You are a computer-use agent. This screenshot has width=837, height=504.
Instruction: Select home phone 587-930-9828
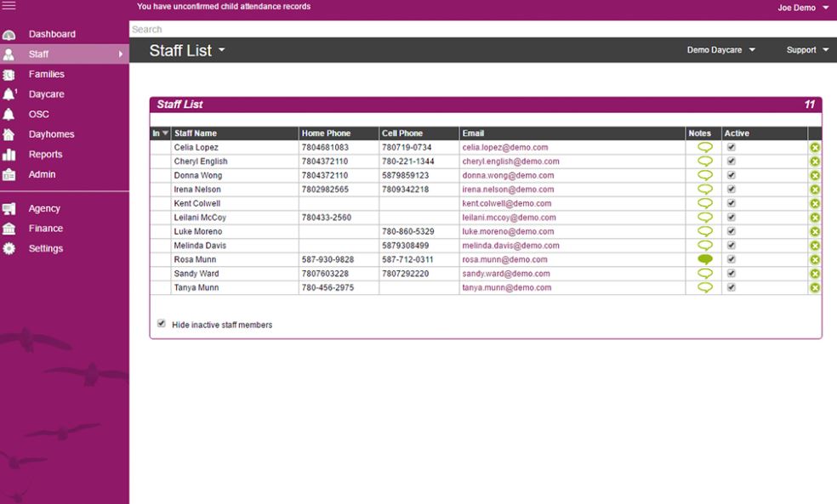(326, 260)
